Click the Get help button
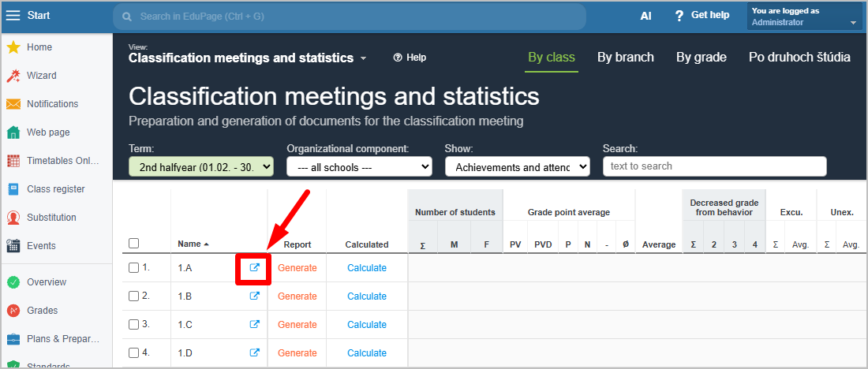Screen dimensions: 868x369 point(701,16)
